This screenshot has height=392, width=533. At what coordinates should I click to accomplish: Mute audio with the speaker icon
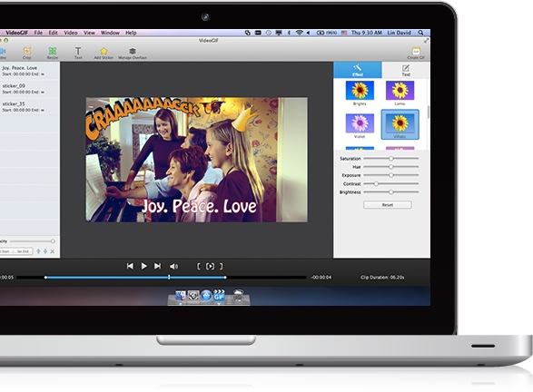pos(173,266)
